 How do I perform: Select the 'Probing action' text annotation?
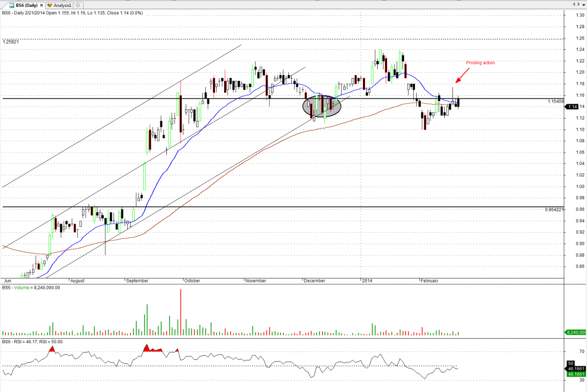click(479, 62)
